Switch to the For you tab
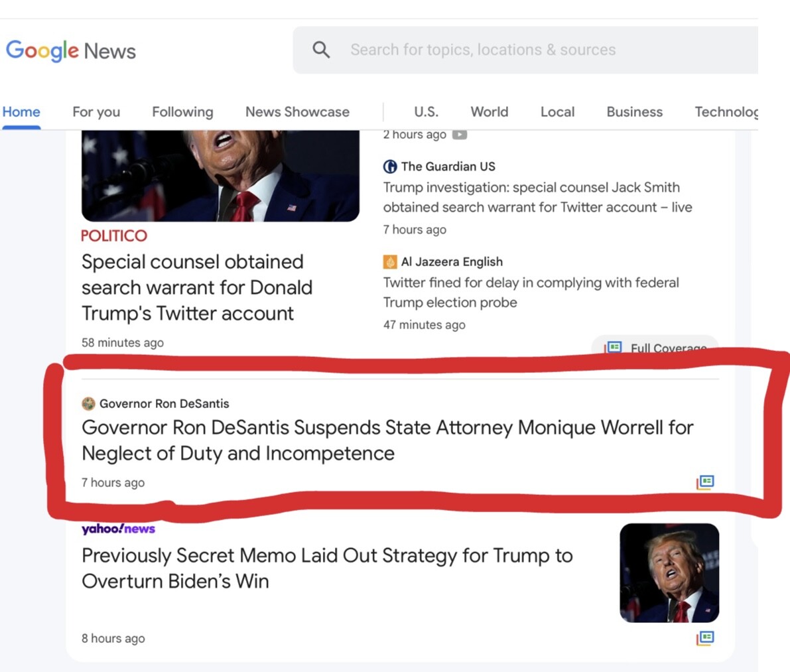The width and height of the screenshot is (790, 672). (x=96, y=112)
